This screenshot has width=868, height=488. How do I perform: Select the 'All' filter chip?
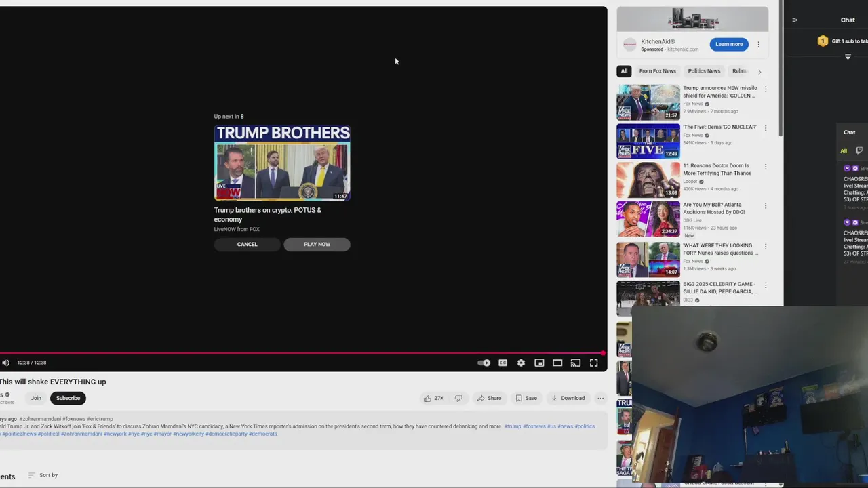tap(624, 71)
